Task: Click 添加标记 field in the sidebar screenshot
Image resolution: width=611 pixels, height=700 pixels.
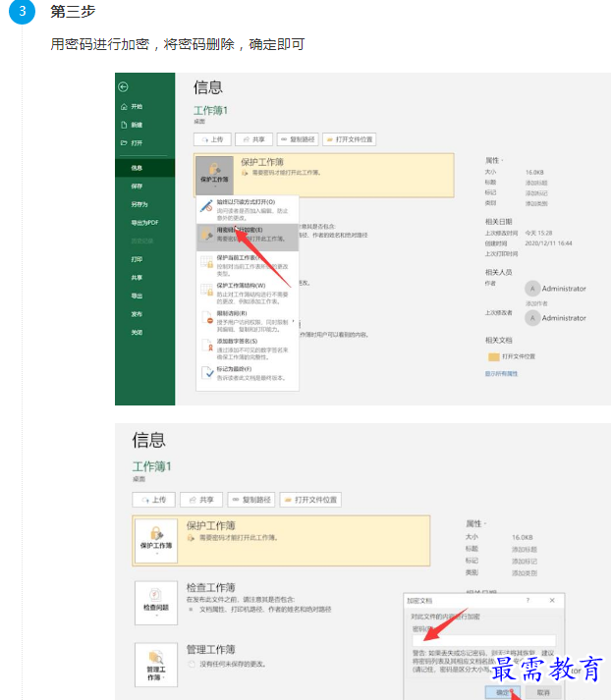Action: 536,192
